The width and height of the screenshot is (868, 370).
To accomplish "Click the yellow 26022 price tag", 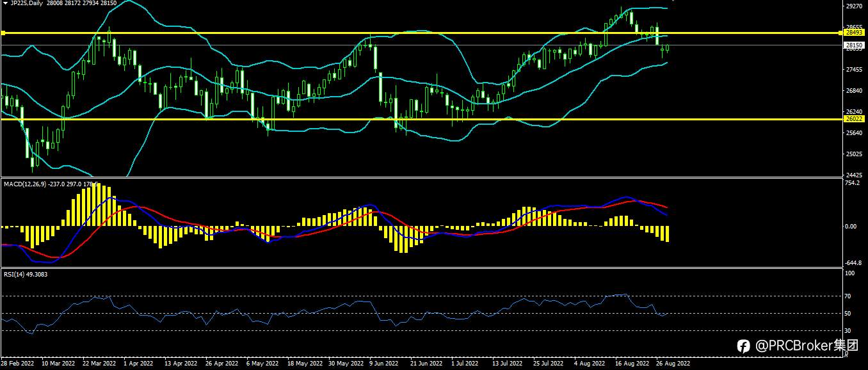I will (x=855, y=119).
